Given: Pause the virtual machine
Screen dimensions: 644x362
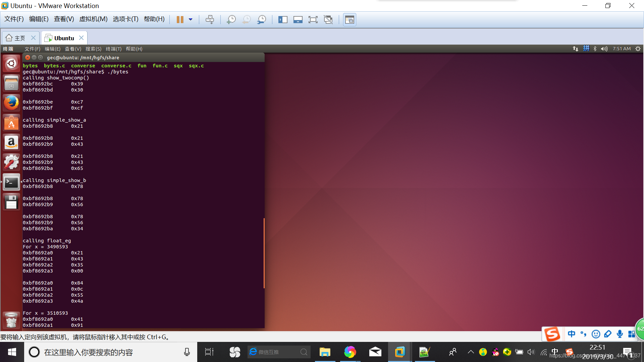Looking at the screenshot, I should (x=180, y=19).
